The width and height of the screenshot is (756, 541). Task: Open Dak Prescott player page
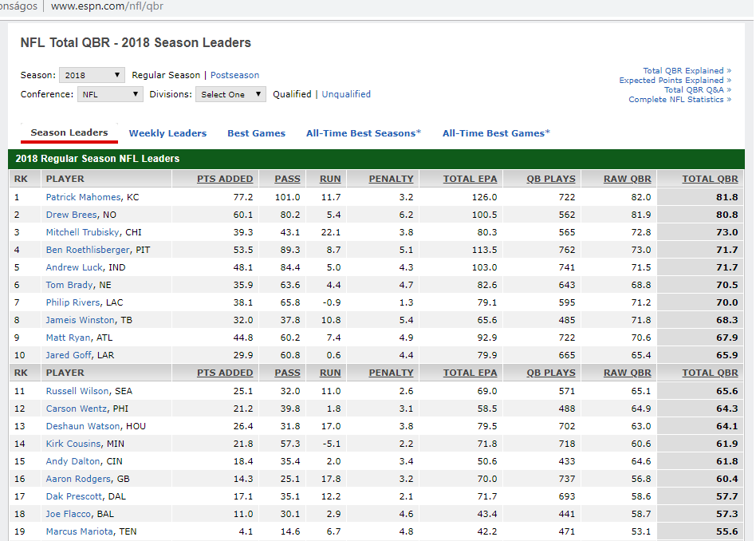click(x=74, y=496)
